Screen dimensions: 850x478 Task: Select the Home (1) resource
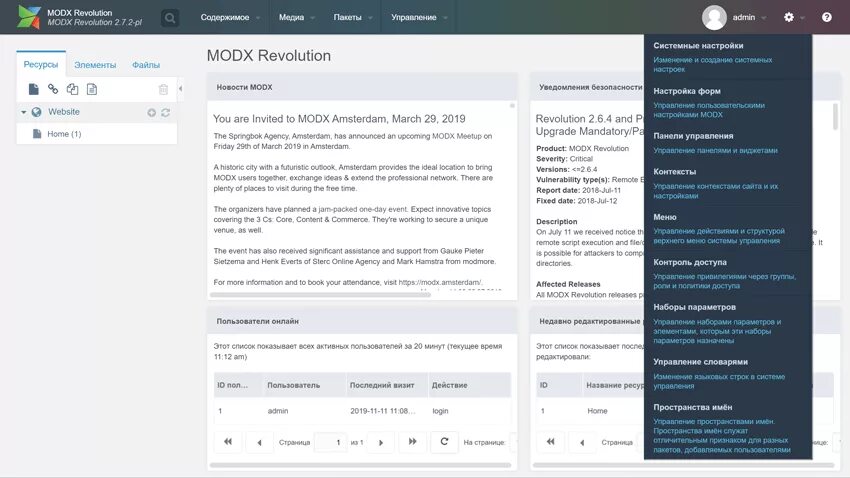click(64, 134)
